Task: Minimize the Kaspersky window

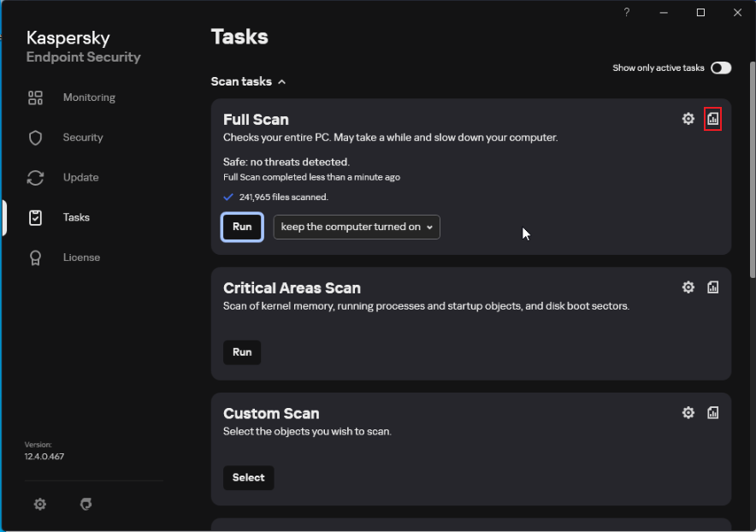Action: click(664, 13)
